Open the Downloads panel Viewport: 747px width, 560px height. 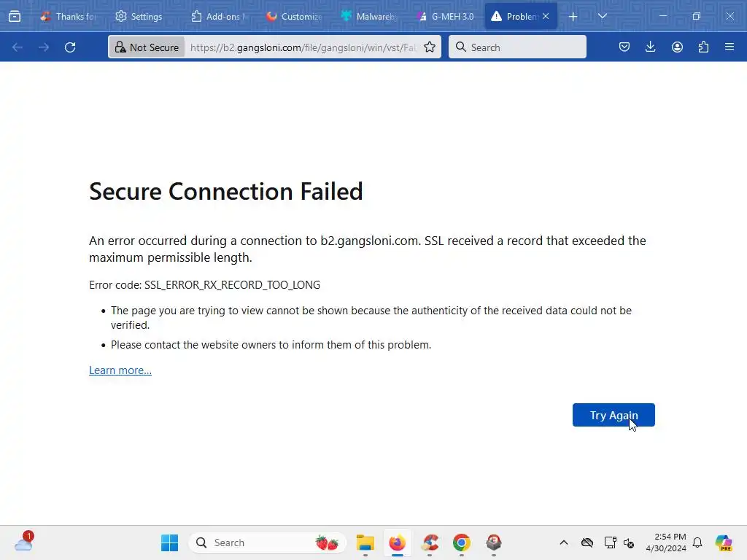pyautogui.click(x=651, y=47)
